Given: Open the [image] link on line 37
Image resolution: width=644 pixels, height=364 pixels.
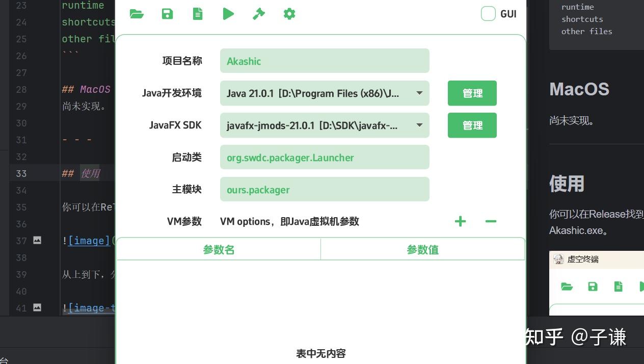Looking at the screenshot, I should [89, 240].
